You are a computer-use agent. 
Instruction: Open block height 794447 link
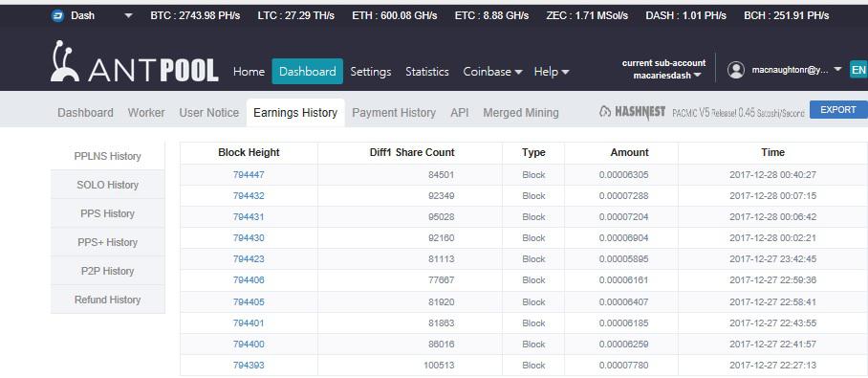[249, 174]
